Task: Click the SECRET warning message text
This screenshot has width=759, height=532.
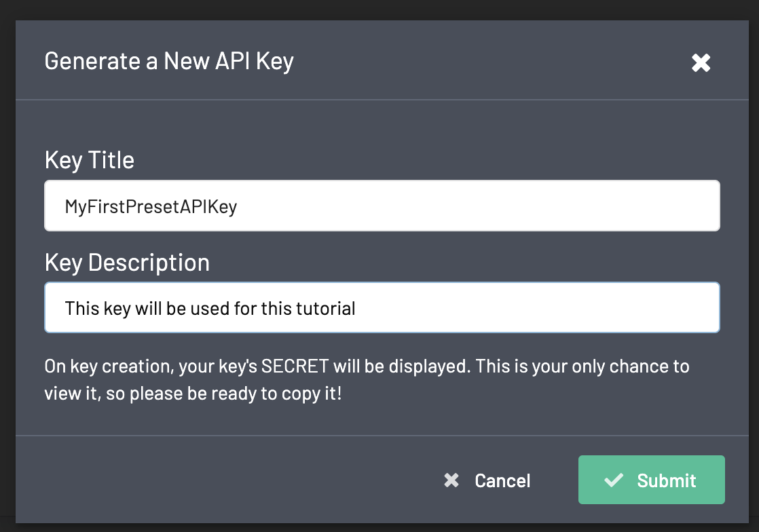Action: pyautogui.click(x=367, y=379)
